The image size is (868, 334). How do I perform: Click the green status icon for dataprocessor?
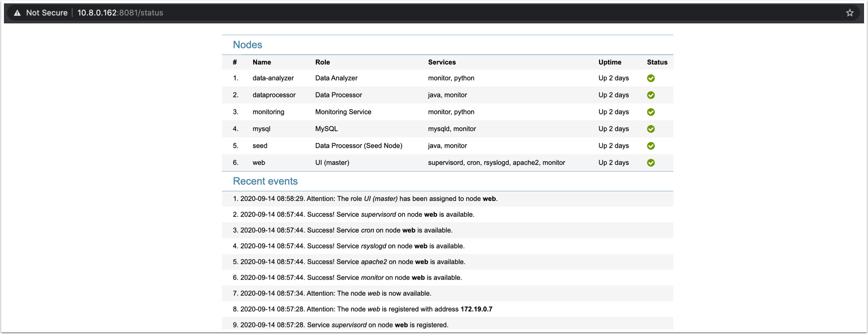650,95
